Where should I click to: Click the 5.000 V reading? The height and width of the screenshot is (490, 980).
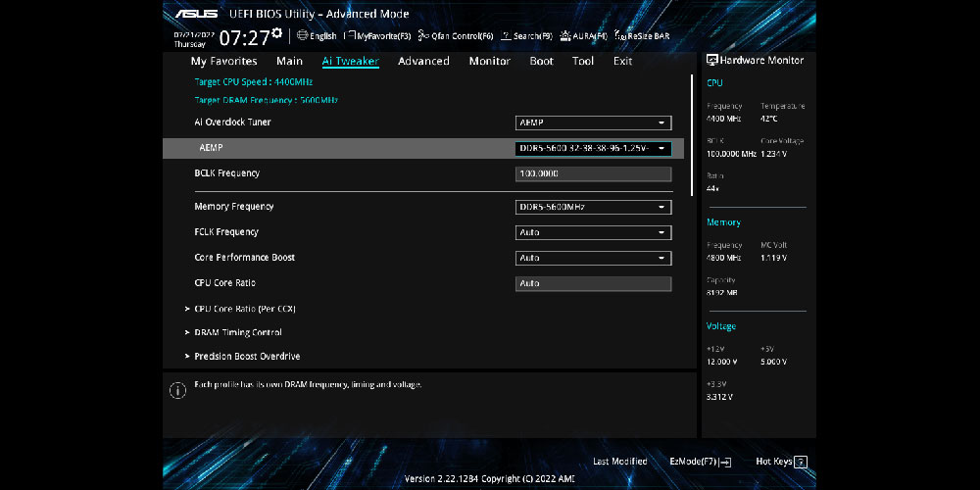(774, 362)
